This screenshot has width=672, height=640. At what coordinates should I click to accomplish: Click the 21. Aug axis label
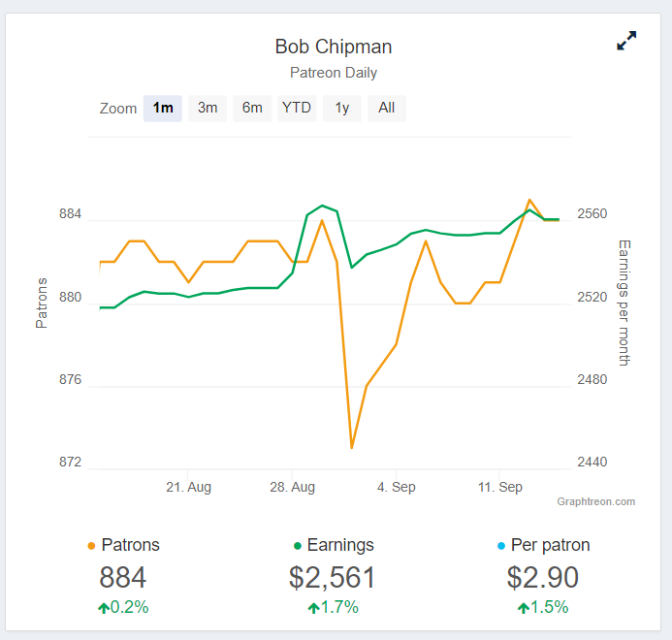188,487
